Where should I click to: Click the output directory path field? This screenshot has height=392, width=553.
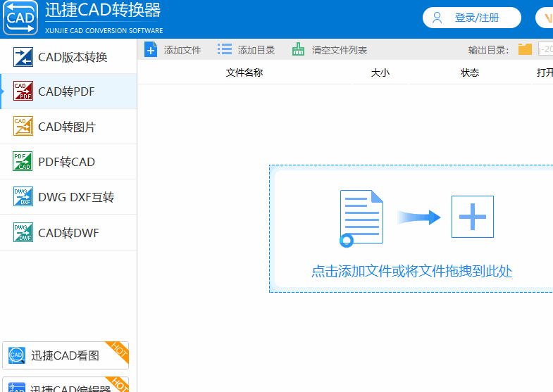tap(545, 49)
